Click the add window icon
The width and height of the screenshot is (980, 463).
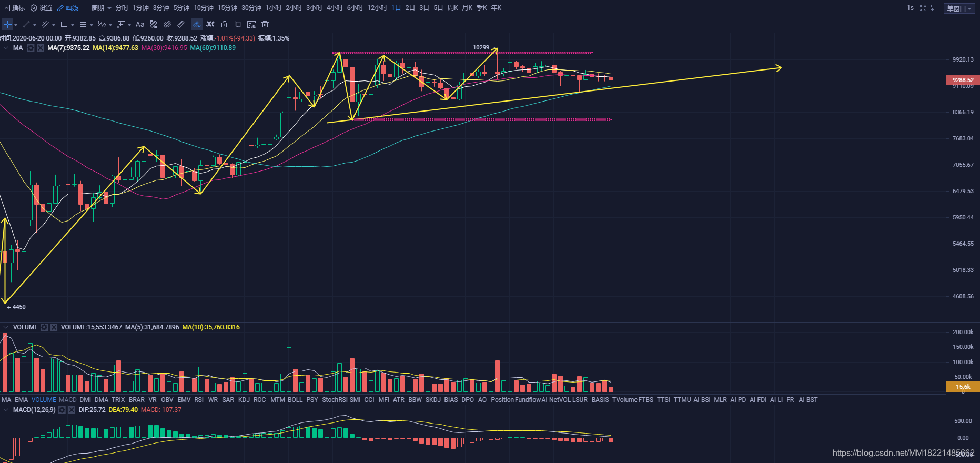(x=934, y=8)
